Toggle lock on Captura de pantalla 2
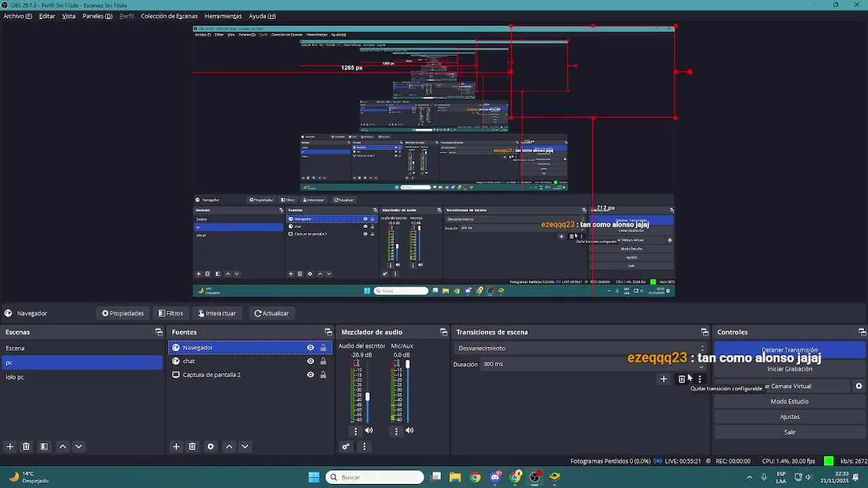 click(x=323, y=375)
